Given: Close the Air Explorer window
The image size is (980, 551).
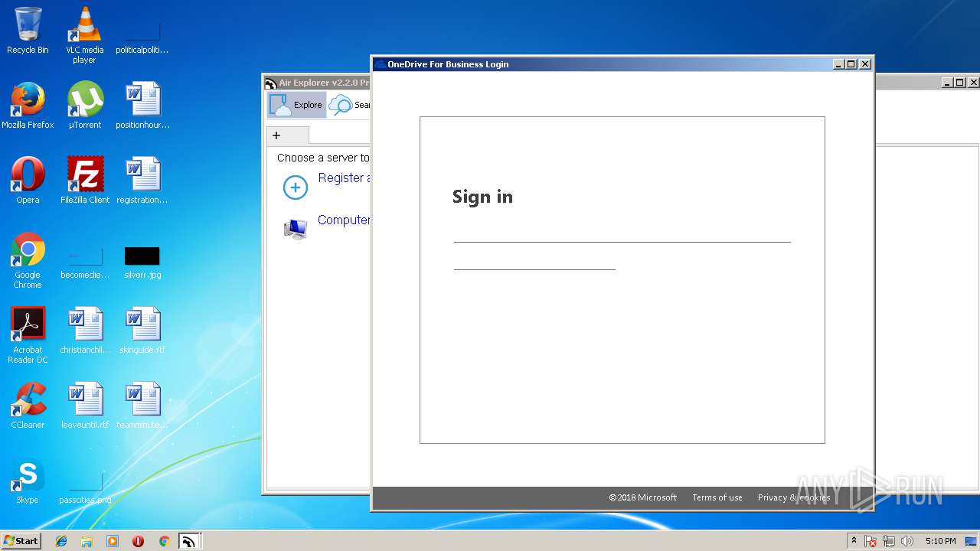Looking at the screenshot, I should click(974, 83).
